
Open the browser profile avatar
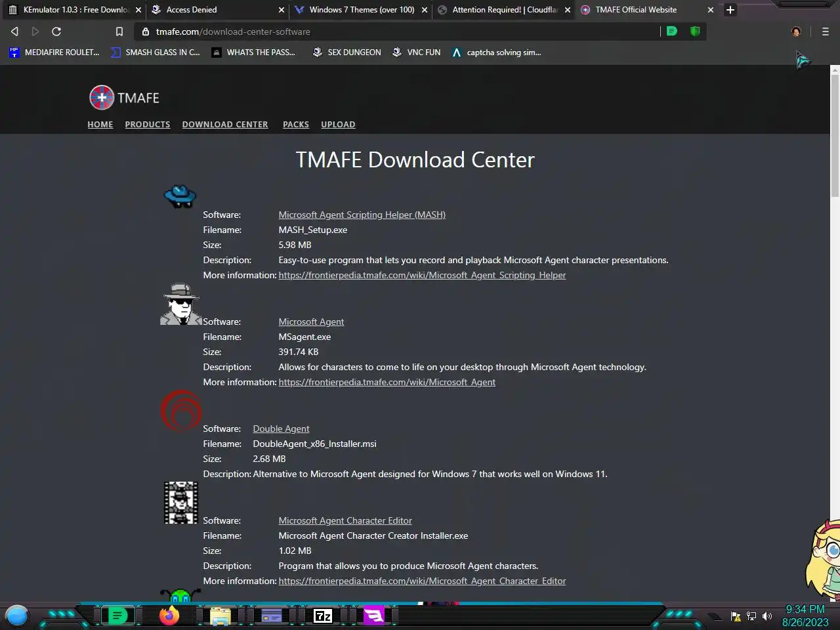(796, 31)
